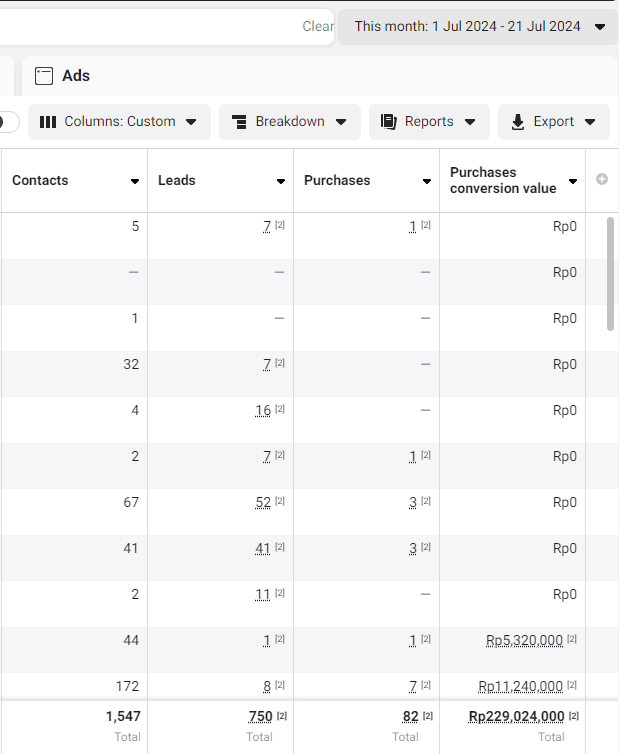Screen dimensions: 619x754
Task: Add a column with the plus icon
Action: pos(602,180)
